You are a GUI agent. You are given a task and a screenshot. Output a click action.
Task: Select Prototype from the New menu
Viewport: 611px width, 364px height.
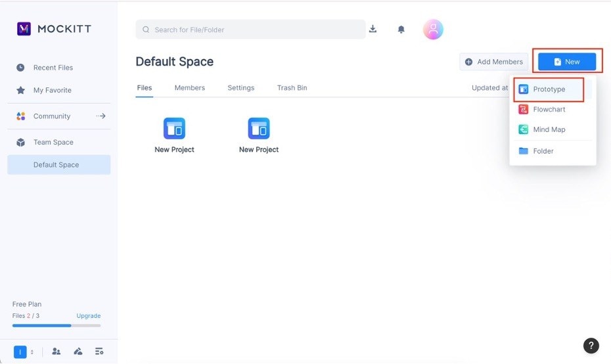click(549, 89)
